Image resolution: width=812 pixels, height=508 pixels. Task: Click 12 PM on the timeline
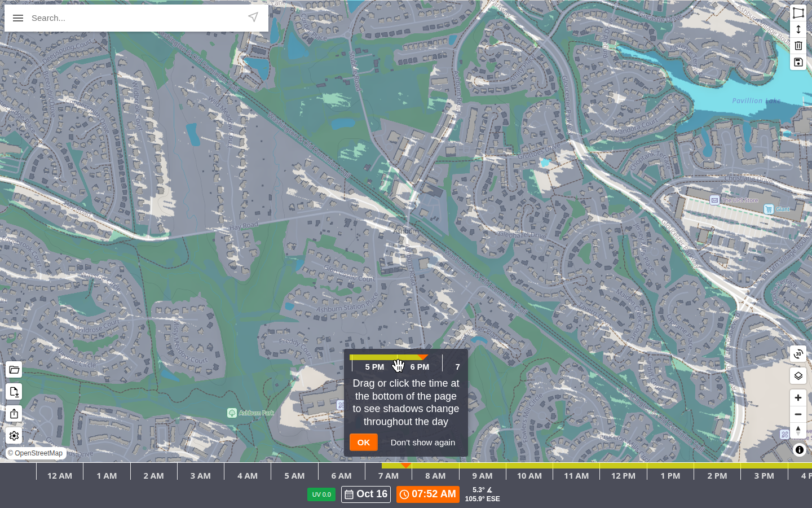pos(623,476)
